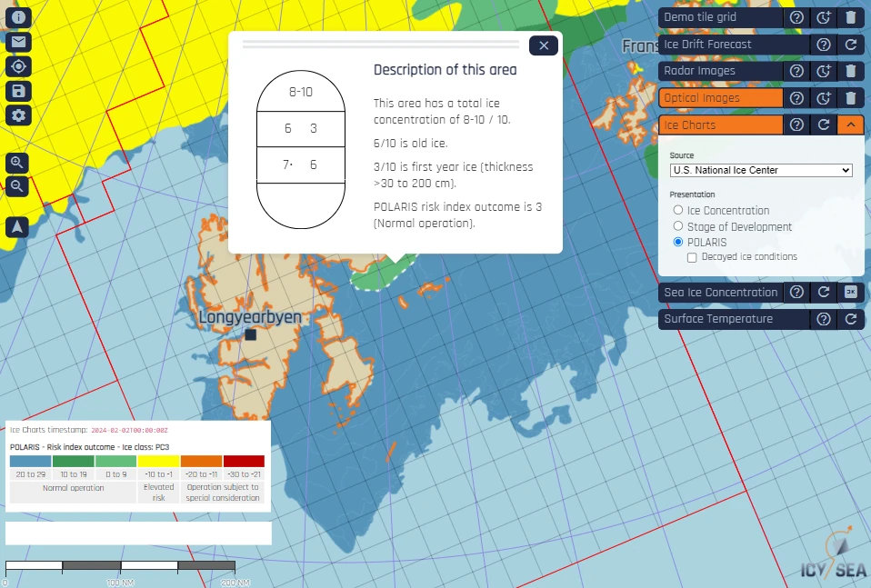Refresh the Ice Drift Forecast layer
Screen dimensions: 871x588
tap(850, 44)
